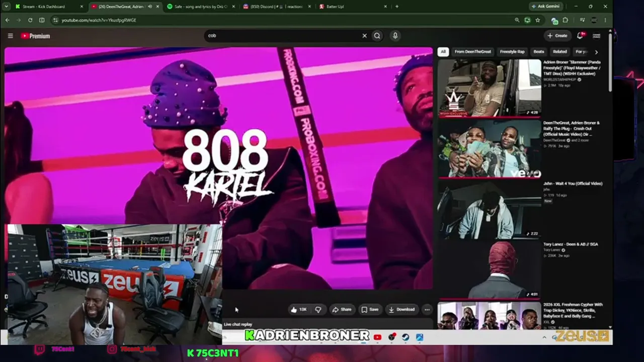Bookmark this page with the star icon
Viewport: 644px width, 362px height.
[537, 20]
